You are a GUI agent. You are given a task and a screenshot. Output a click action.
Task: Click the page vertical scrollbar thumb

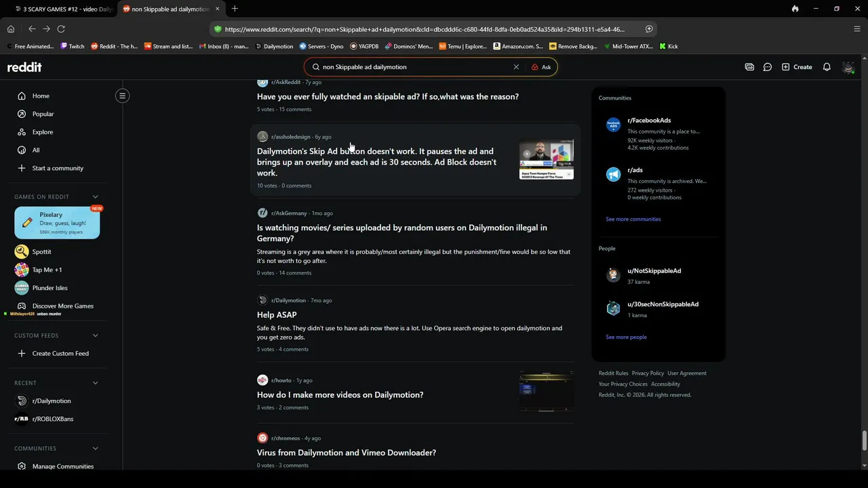coord(864,440)
